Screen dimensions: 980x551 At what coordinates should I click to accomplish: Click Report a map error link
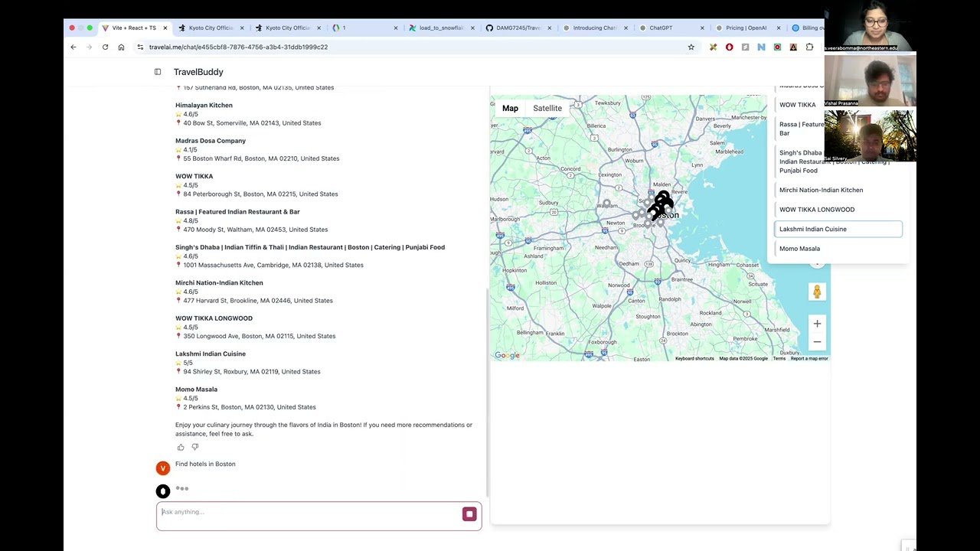coord(809,358)
